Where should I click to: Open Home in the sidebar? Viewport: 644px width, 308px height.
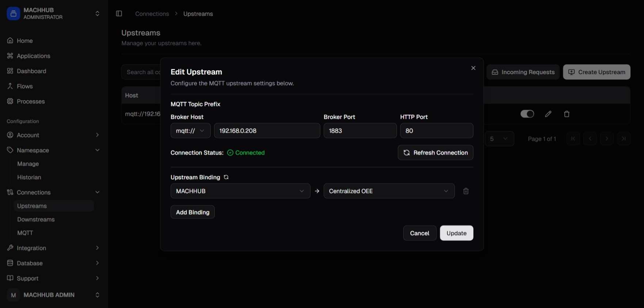pos(54,41)
